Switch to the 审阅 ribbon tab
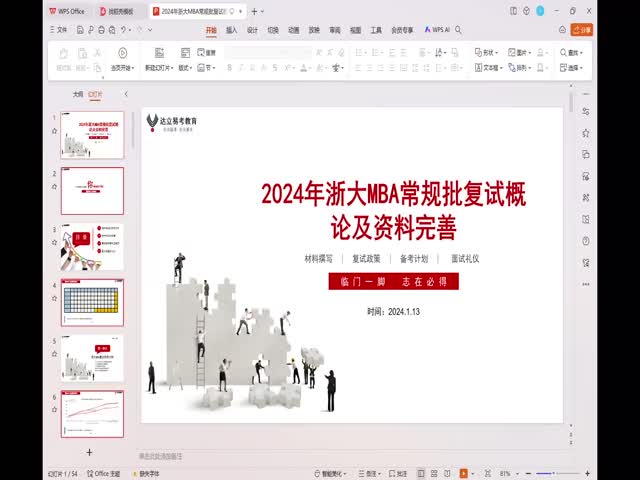Viewport: 640px width, 480px height. tap(335, 30)
